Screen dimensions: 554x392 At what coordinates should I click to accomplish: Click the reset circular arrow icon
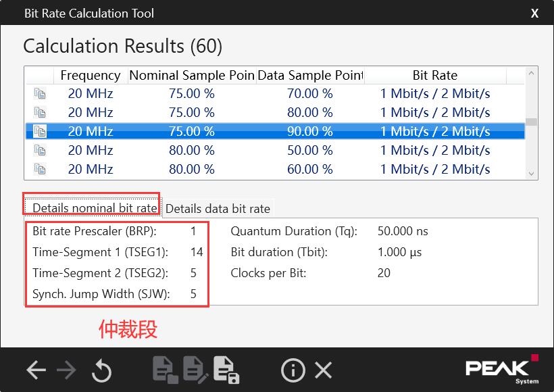(101, 370)
